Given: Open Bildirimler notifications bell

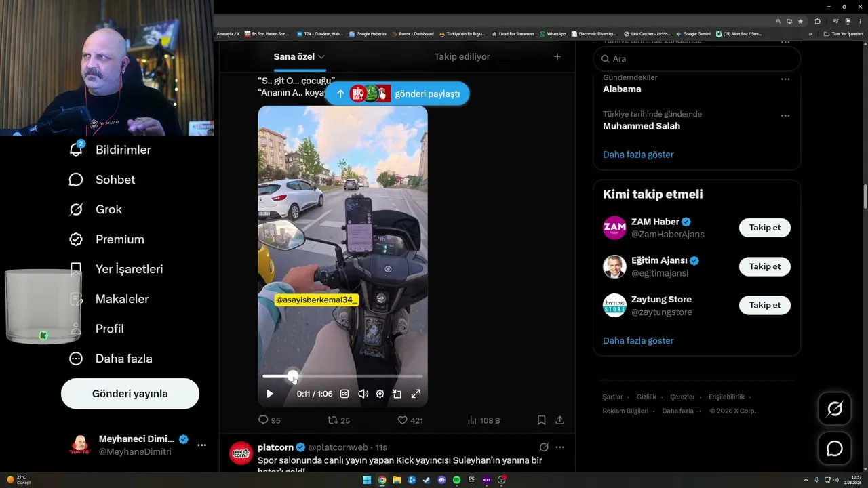Looking at the screenshot, I should [110, 150].
